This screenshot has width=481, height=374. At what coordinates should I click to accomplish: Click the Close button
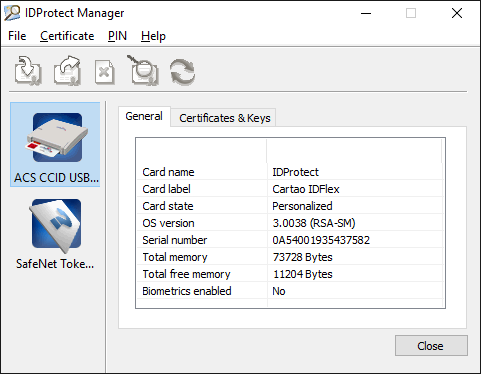(431, 346)
